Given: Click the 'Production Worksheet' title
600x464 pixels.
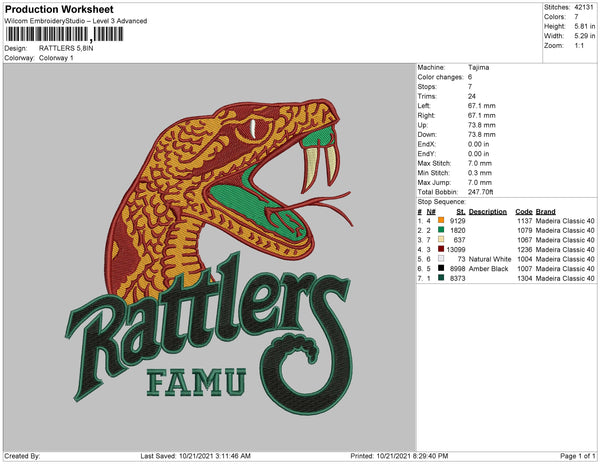Looking at the screenshot, I should click(59, 10).
